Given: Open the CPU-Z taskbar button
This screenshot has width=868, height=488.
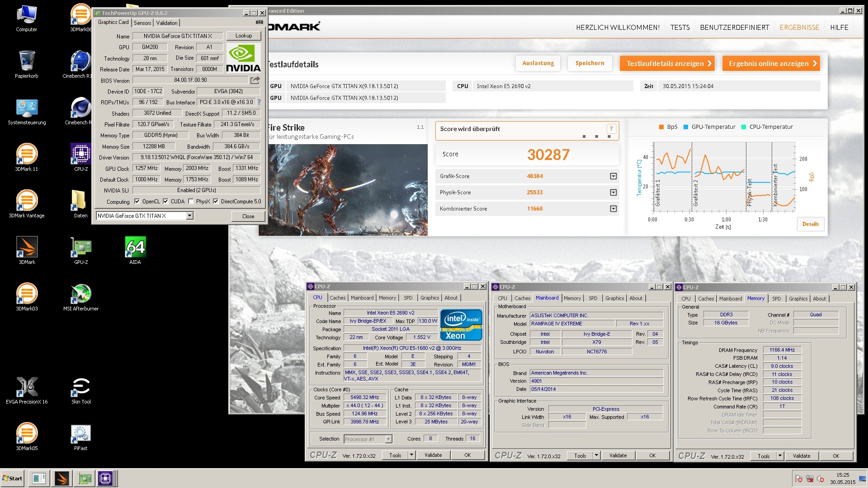Looking at the screenshot, I should click(x=105, y=478).
